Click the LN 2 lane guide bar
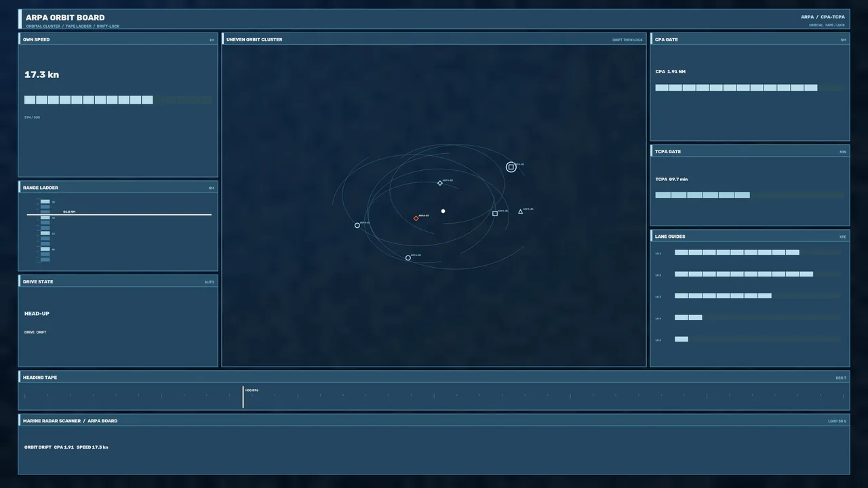The height and width of the screenshot is (488, 868). [758, 274]
